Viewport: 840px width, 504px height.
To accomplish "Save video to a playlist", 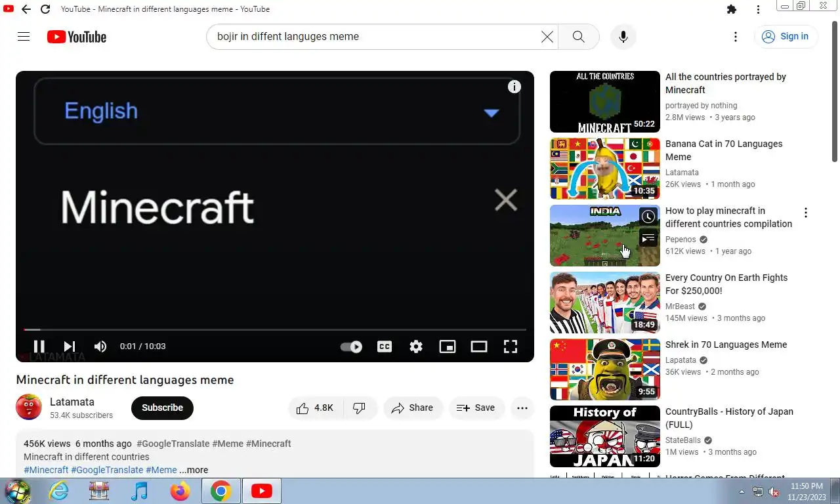I will point(476,408).
